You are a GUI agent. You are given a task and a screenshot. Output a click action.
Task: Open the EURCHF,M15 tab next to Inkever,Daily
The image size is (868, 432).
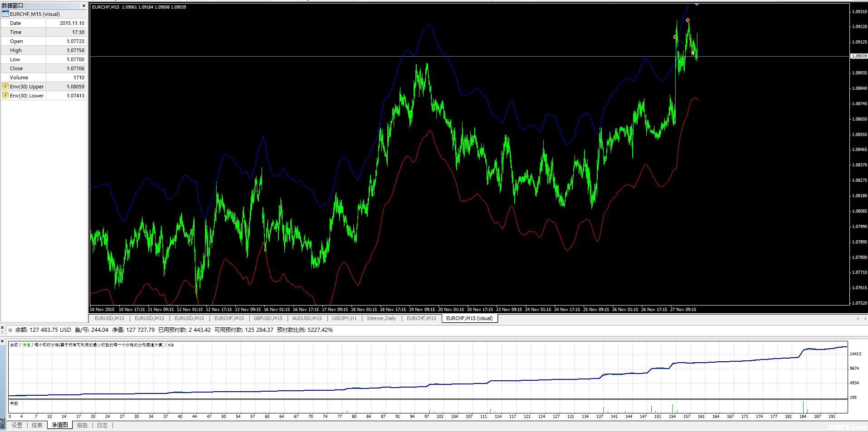coord(421,318)
